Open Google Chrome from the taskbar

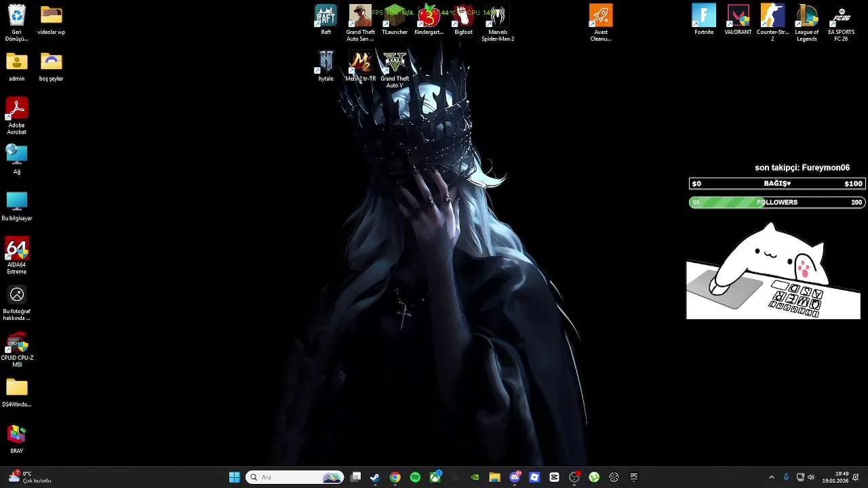pos(395,477)
